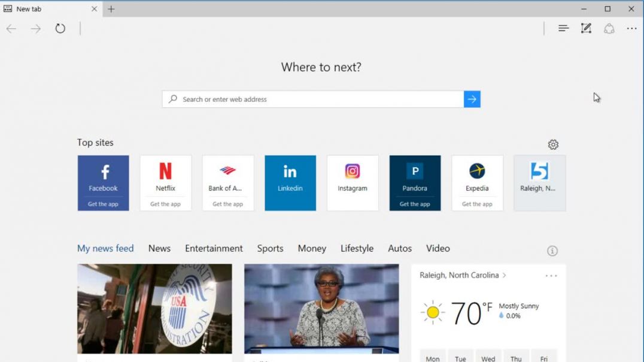Click the sun weather icon
Image resolution: width=644 pixels, height=362 pixels.
pyautogui.click(x=433, y=313)
